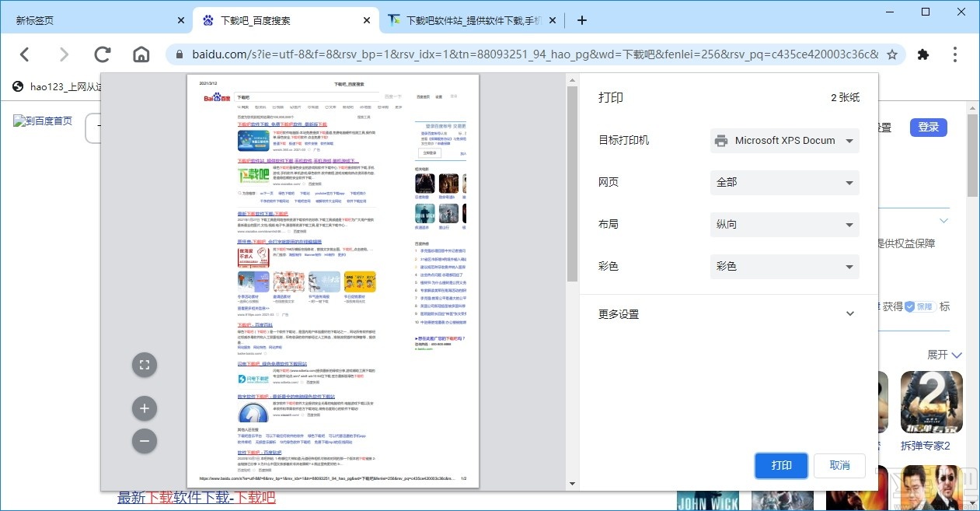This screenshot has width=980, height=511.
Task: Switch to the 新标签页 tab
Action: pos(89,19)
